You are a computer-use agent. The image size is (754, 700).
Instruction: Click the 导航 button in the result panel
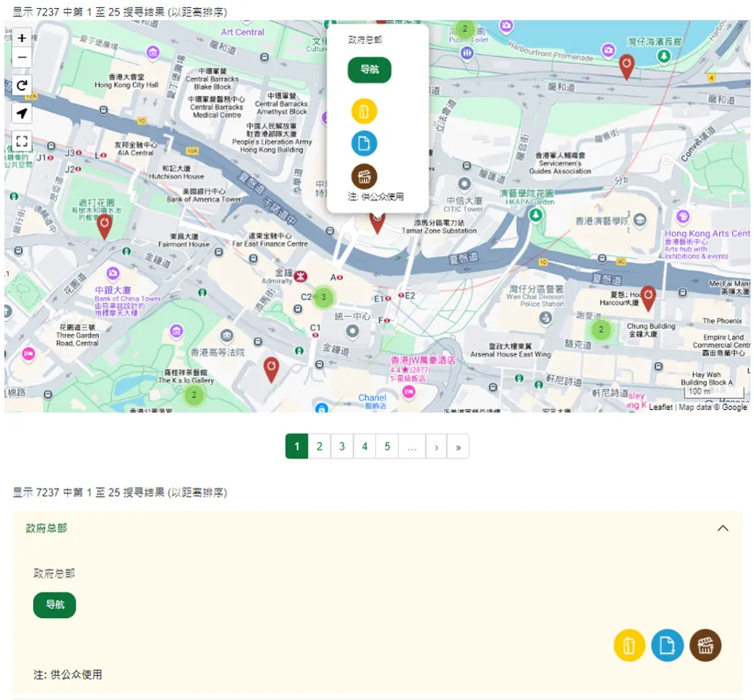click(54, 605)
